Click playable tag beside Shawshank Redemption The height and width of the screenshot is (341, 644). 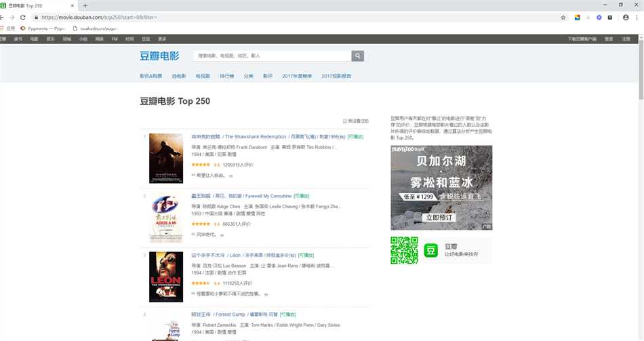click(x=355, y=136)
